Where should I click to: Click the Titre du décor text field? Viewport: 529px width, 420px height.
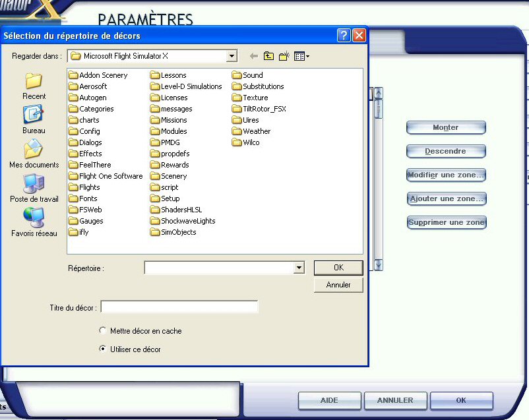point(179,307)
